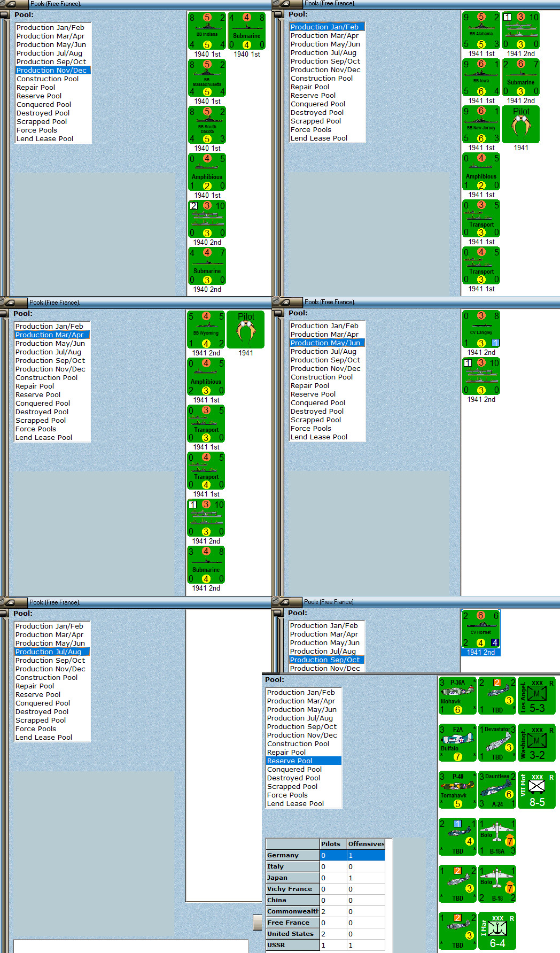
Task: Select highlighted Production Mar/Apr pool entry
Action: [x=52, y=335]
